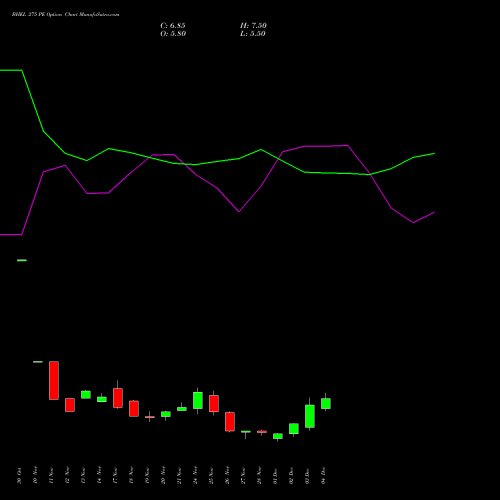The image size is (500, 500).
Task: Select the '18 Nov' date label
Action: (x=131, y=476)
